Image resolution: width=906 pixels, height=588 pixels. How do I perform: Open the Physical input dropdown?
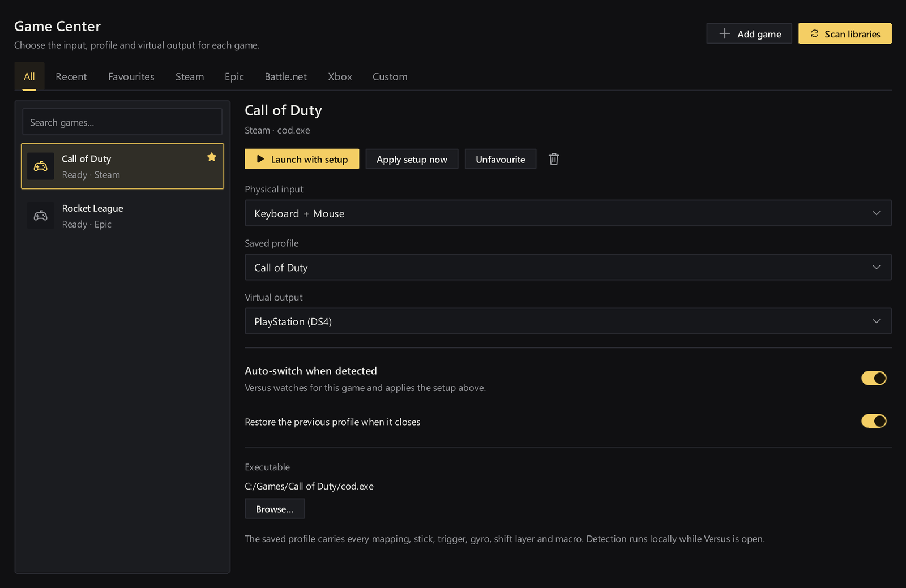(568, 213)
